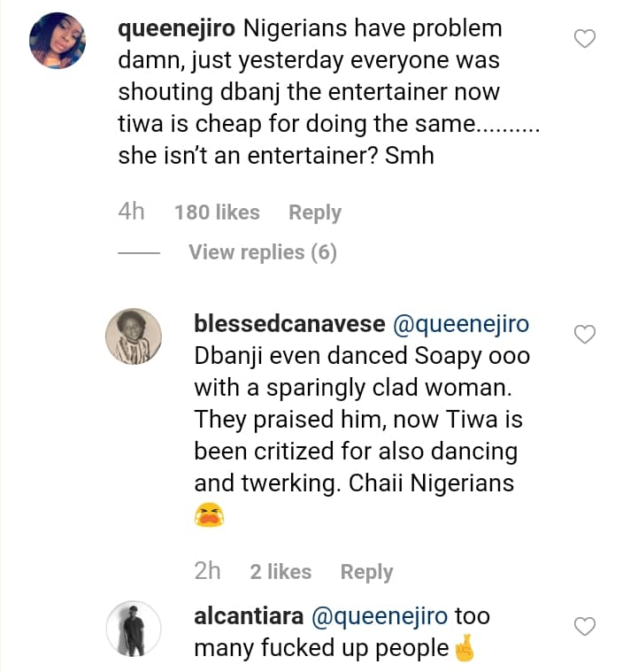Open the queenejiro username link

pos(177,28)
